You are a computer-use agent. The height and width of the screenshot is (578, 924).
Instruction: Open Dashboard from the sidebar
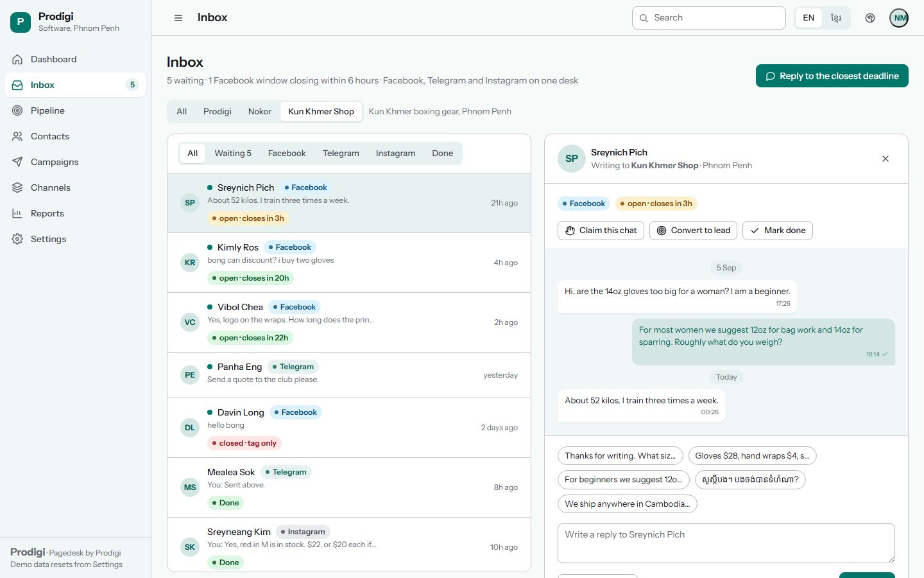point(75,59)
